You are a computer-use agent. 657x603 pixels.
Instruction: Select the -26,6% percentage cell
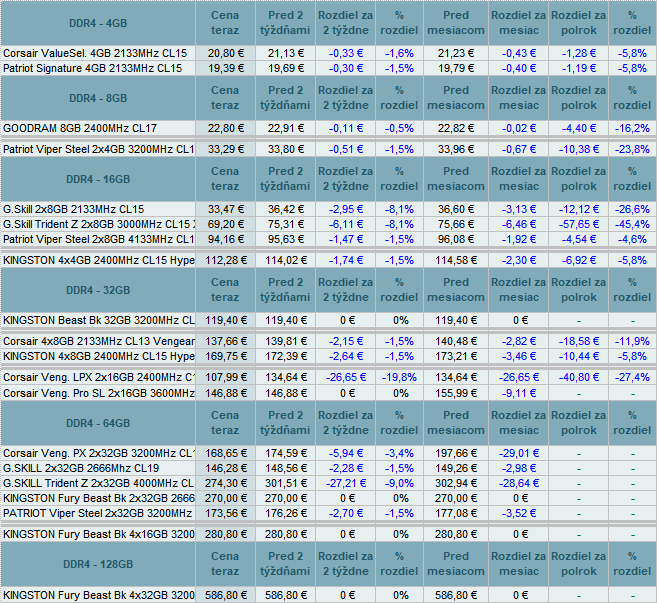point(632,209)
